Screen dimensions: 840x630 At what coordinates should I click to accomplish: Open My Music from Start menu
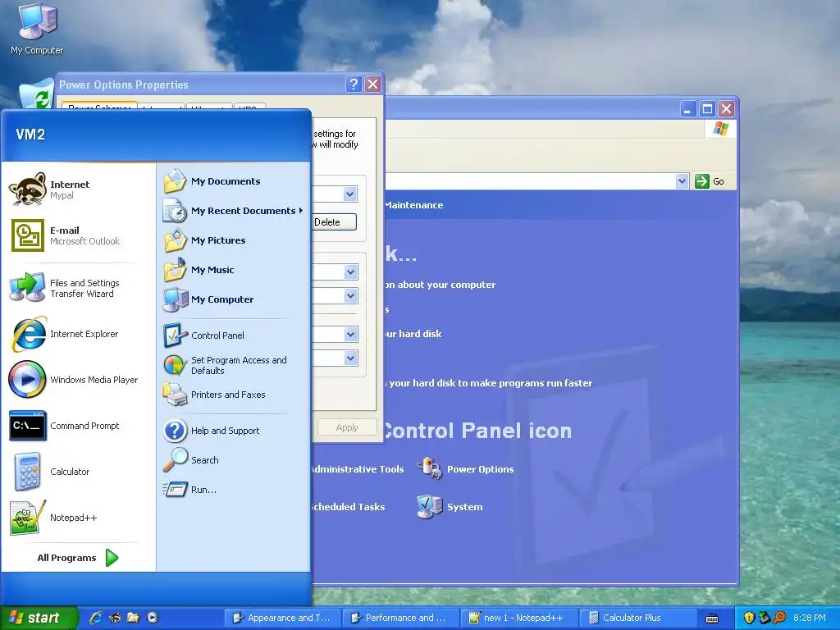[199, 270]
